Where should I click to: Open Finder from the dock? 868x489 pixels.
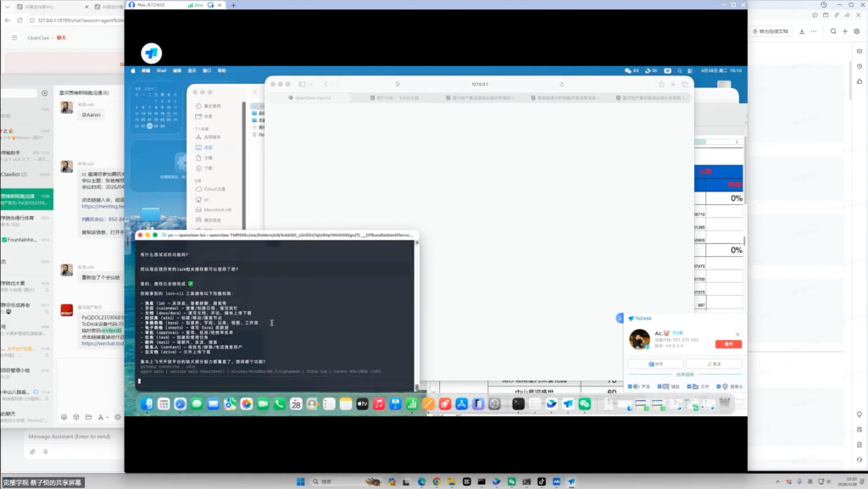(x=147, y=404)
